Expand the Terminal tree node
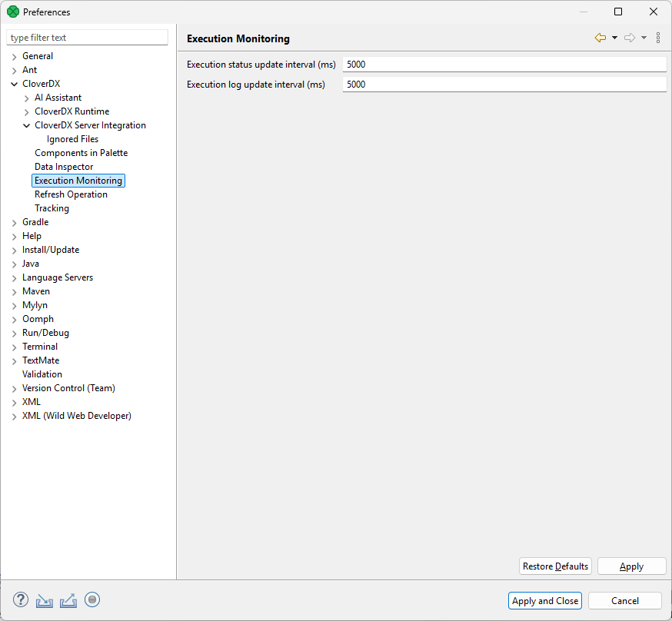The image size is (672, 621). (x=14, y=347)
